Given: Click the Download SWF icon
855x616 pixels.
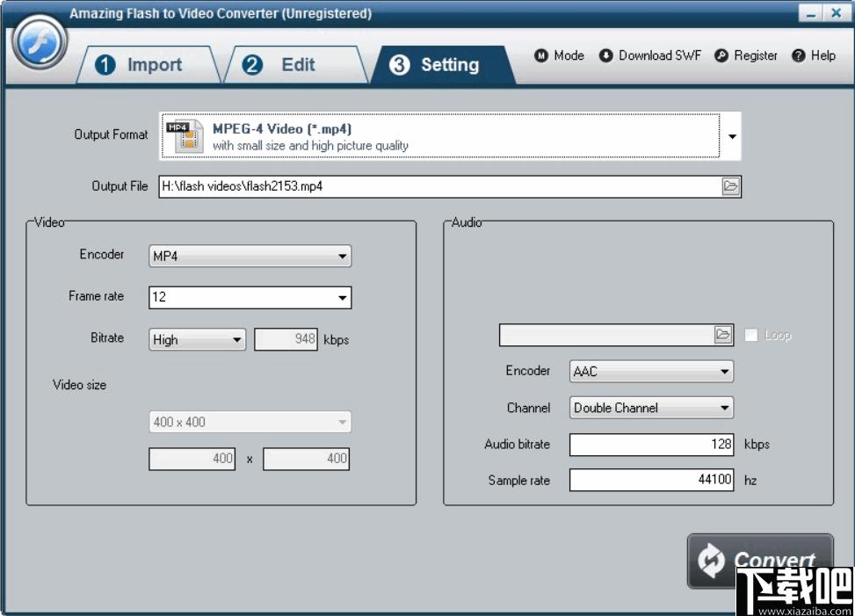Looking at the screenshot, I should [x=605, y=55].
